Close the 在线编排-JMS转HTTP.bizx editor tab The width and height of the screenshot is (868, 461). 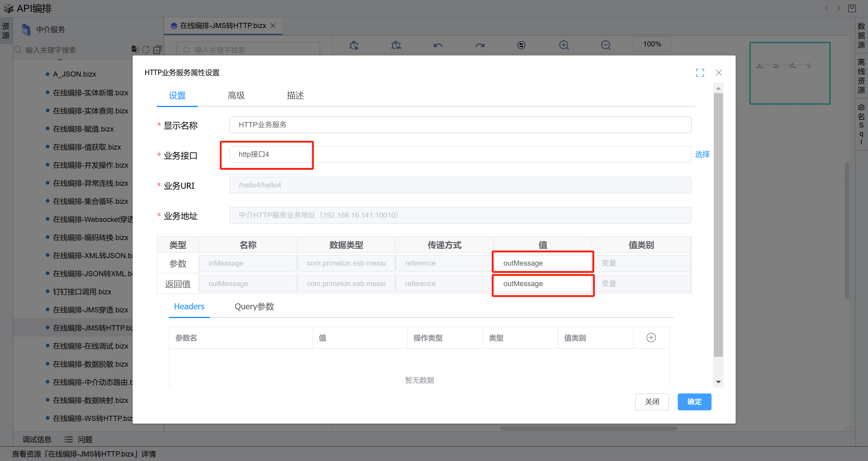click(x=273, y=26)
